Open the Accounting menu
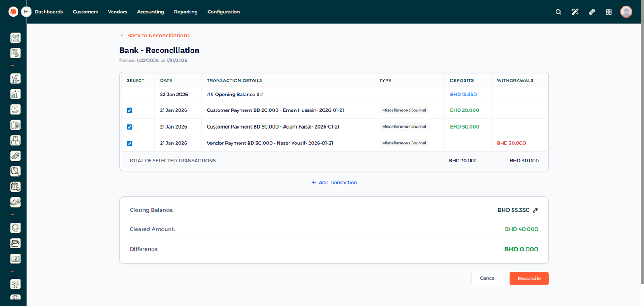 (150, 12)
